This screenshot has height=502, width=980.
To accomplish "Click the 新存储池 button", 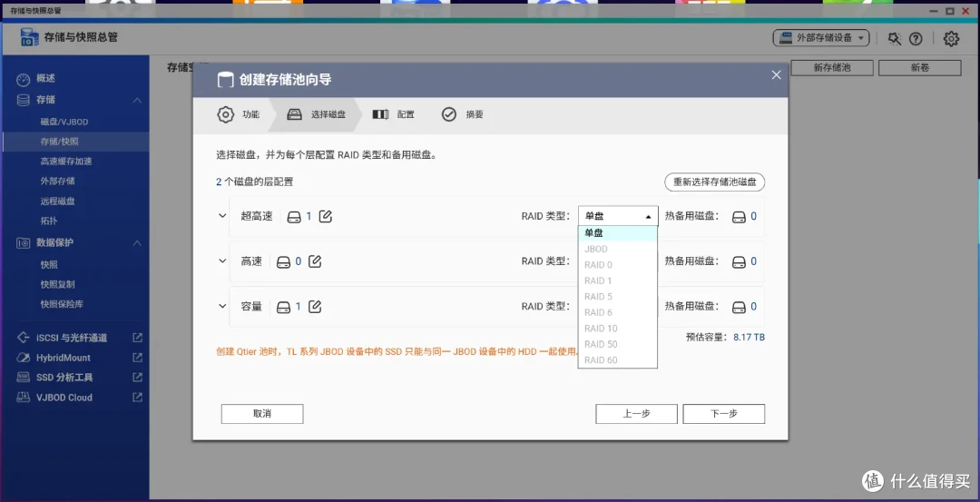I will 832,67.
